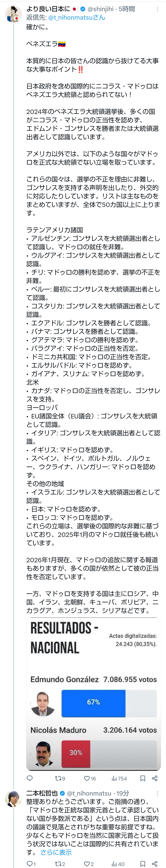
Task: Repost 二本松哲也's tweet
Action: point(60,861)
